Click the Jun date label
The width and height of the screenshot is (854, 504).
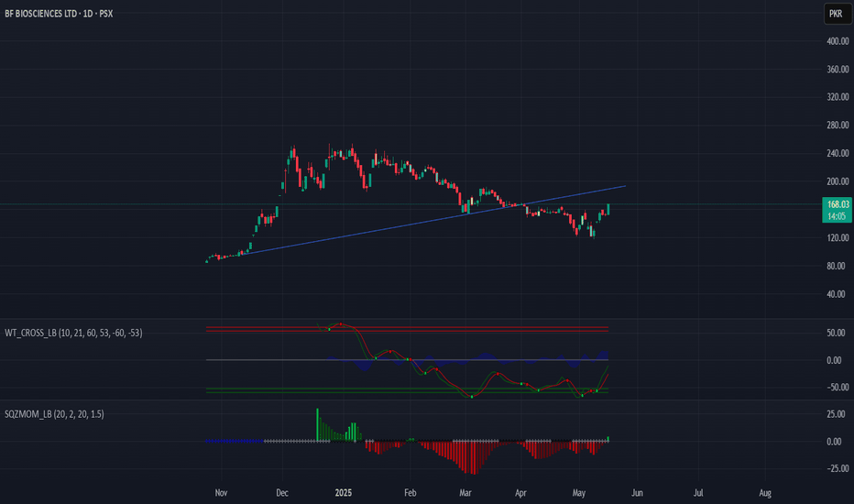pyautogui.click(x=637, y=493)
